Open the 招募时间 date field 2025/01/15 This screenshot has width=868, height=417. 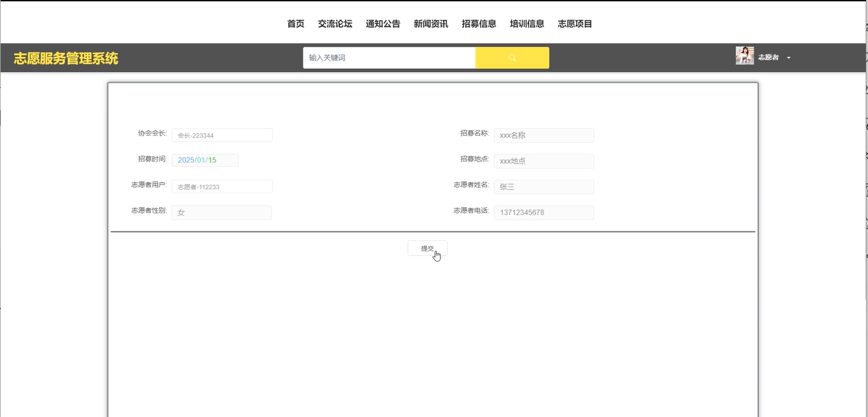coord(205,160)
